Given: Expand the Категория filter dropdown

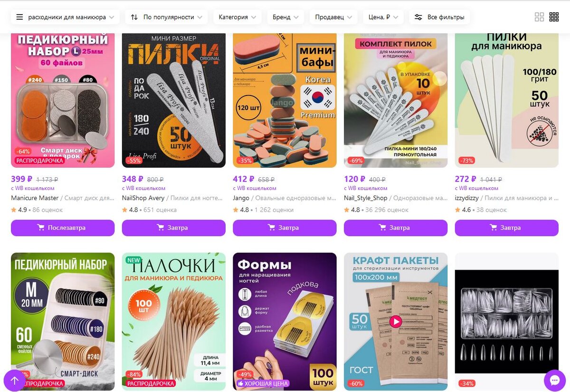Looking at the screenshot, I should (x=237, y=17).
